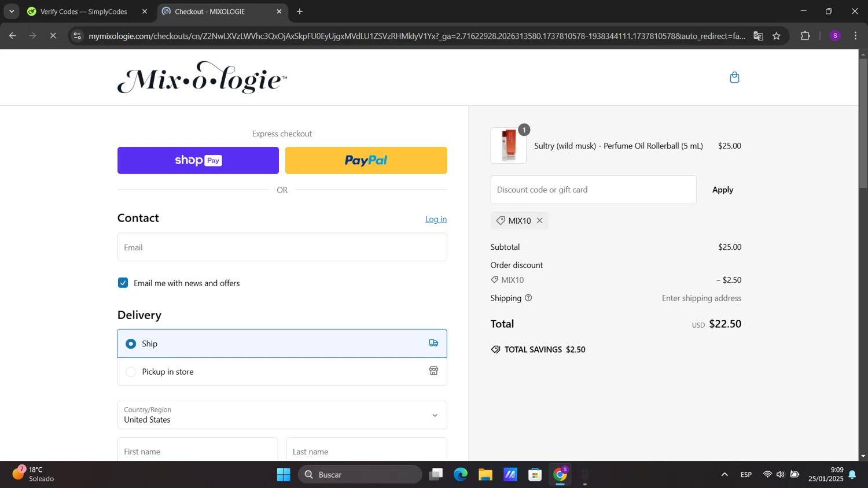The width and height of the screenshot is (868, 488).
Task: Click the storefront icon in Pickup row
Action: pyautogui.click(x=433, y=371)
